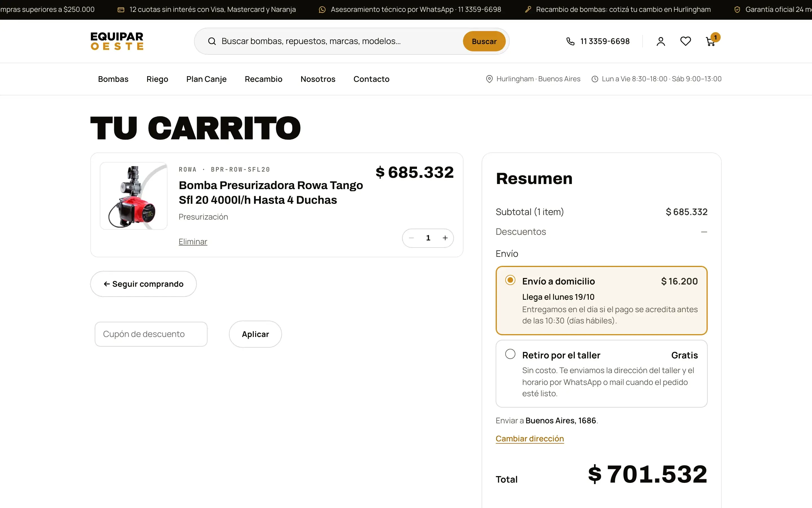The image size is (812, 508).
Task: Open the EQUIPAR OESTE logo home link
Action: click(117, 41)
